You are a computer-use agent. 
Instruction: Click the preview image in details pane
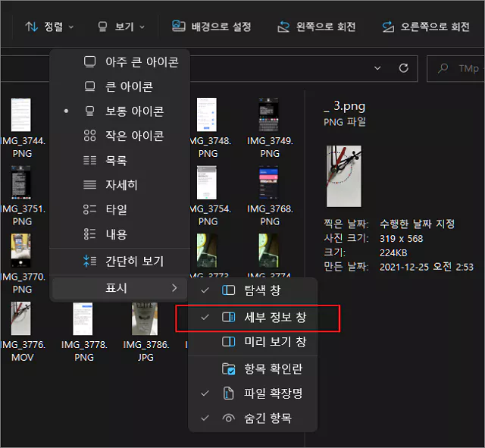tap(344, 176)
